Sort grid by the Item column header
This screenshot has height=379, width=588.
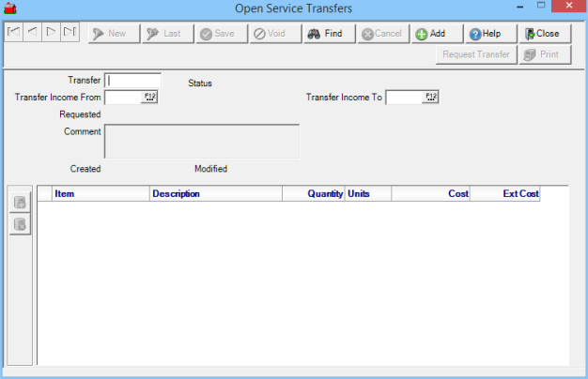101,194
